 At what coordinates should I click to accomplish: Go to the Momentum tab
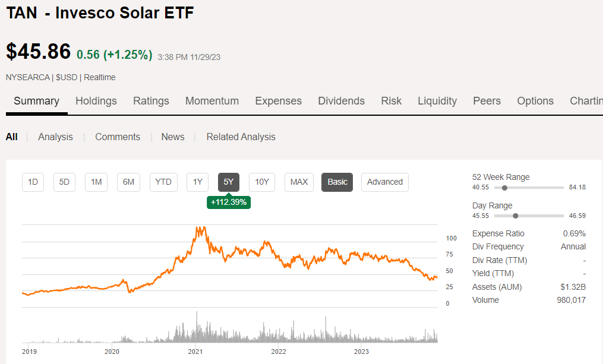point(212,101)
